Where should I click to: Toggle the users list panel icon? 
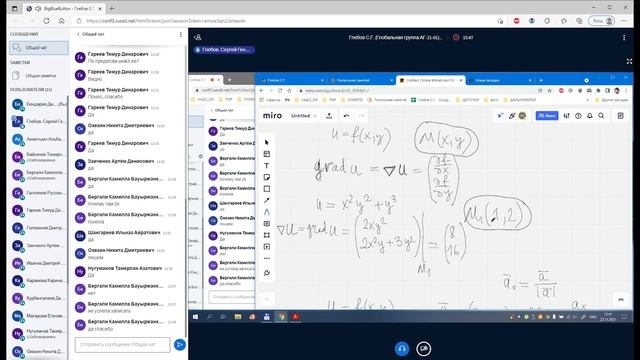pos(198,38)
